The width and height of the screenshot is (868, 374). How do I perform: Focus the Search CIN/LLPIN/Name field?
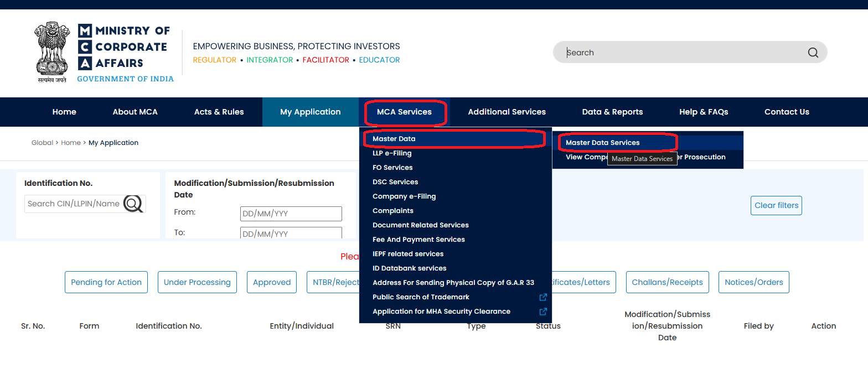click(73, 204)
